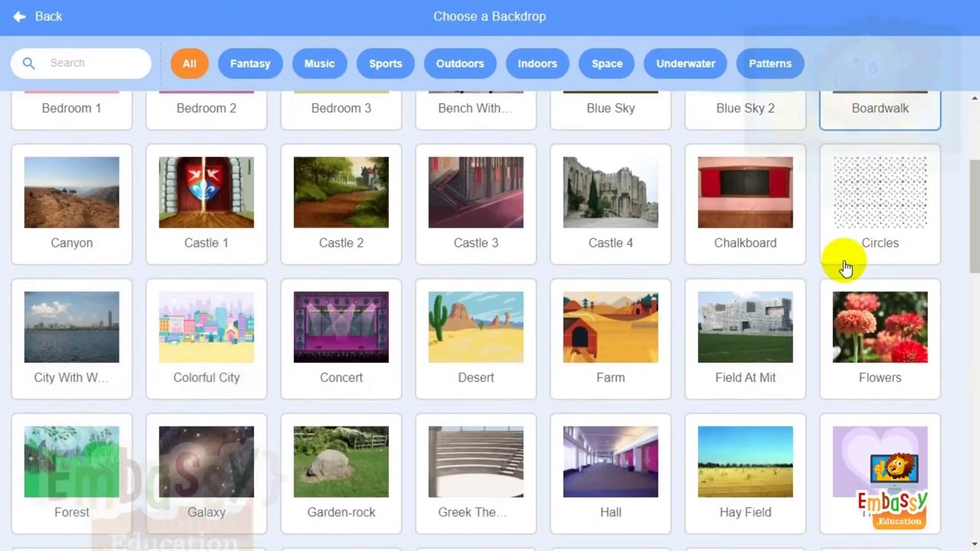Pick the Flowers backdrop

[880, 328]
